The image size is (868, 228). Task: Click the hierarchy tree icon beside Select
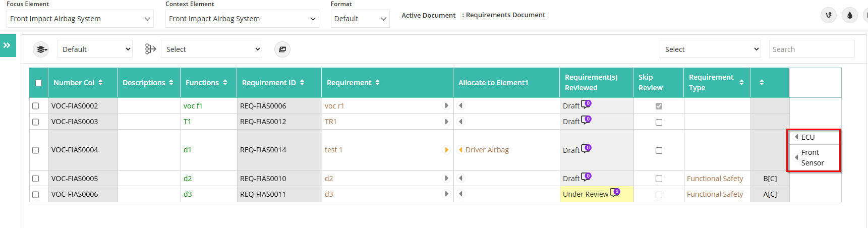[x=150, y=49]
